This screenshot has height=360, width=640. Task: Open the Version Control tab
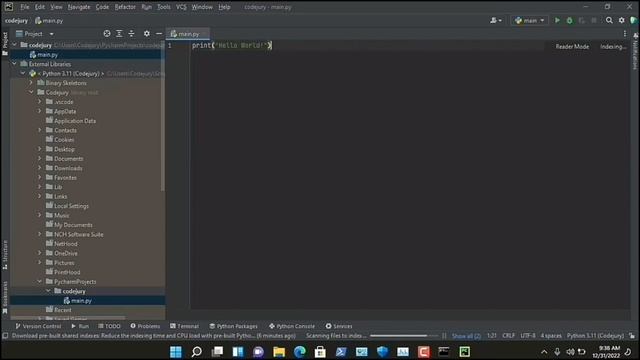38,326
